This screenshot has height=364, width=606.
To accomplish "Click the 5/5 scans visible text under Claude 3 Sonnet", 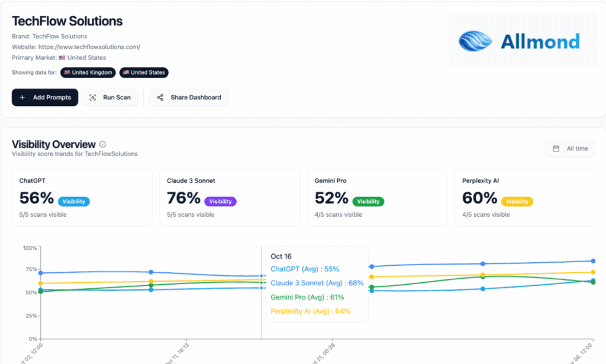I will tap(191, 214).
